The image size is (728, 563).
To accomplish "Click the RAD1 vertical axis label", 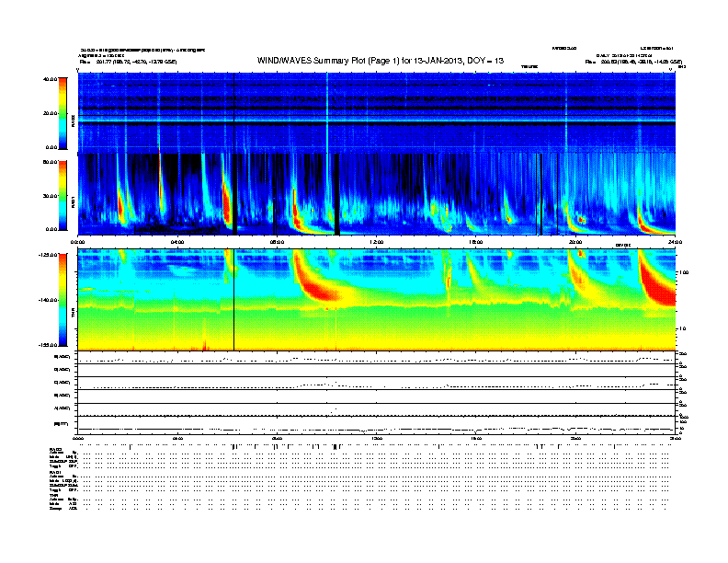I will [x=73, y=201].
